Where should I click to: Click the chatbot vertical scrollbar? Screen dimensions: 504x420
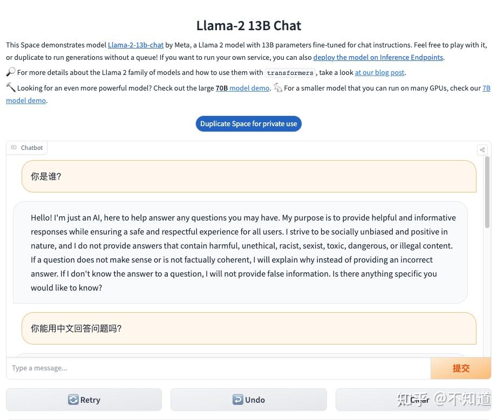[x=487, y=192]
